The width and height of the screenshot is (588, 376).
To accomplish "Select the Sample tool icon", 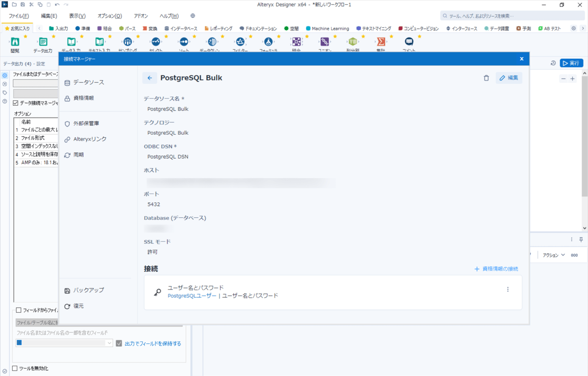I will pyautogui.click(x=128, y=42).
